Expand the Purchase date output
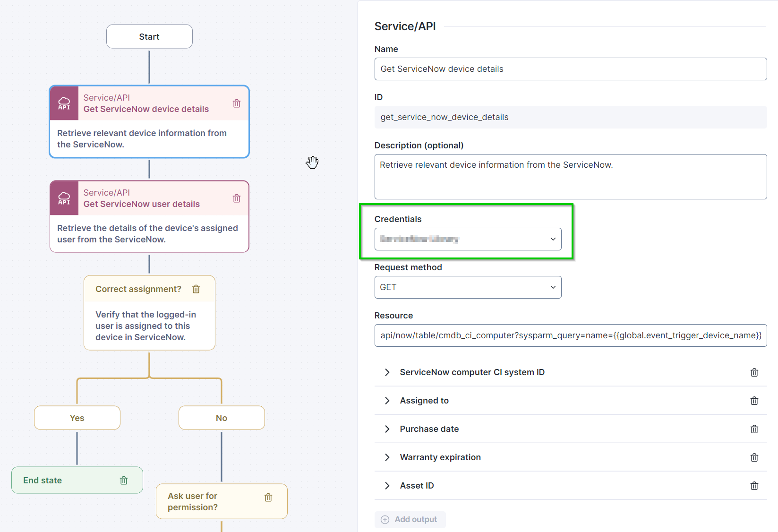This screenshot has height=532, width=778. [387, 429]
